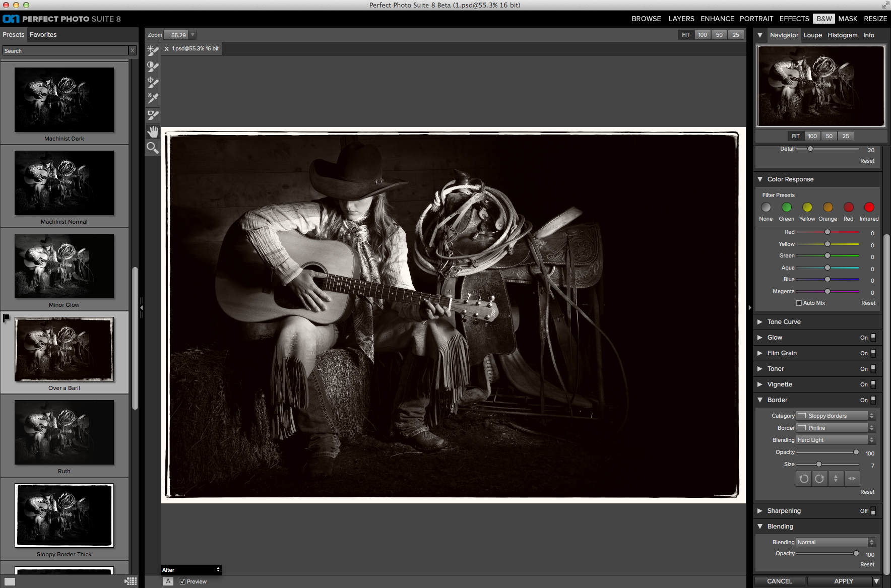Select the Selective Color eyedropper tool
The height and width of the screenshot is (588, 891).
pos(153,98)
